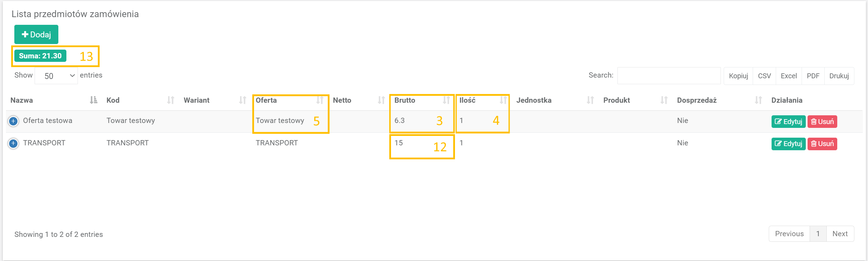
Task: Click the PDF export button
Action: coord(813,76)
